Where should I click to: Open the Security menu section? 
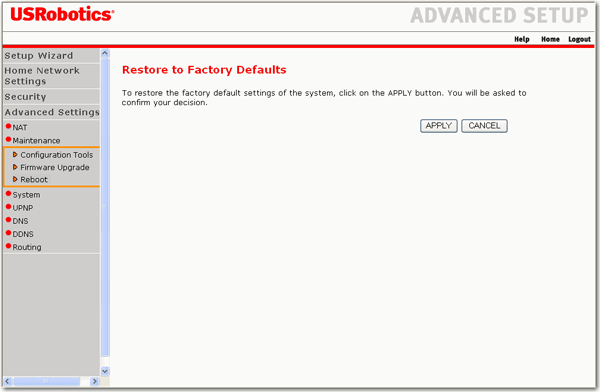tap(25, 97)
